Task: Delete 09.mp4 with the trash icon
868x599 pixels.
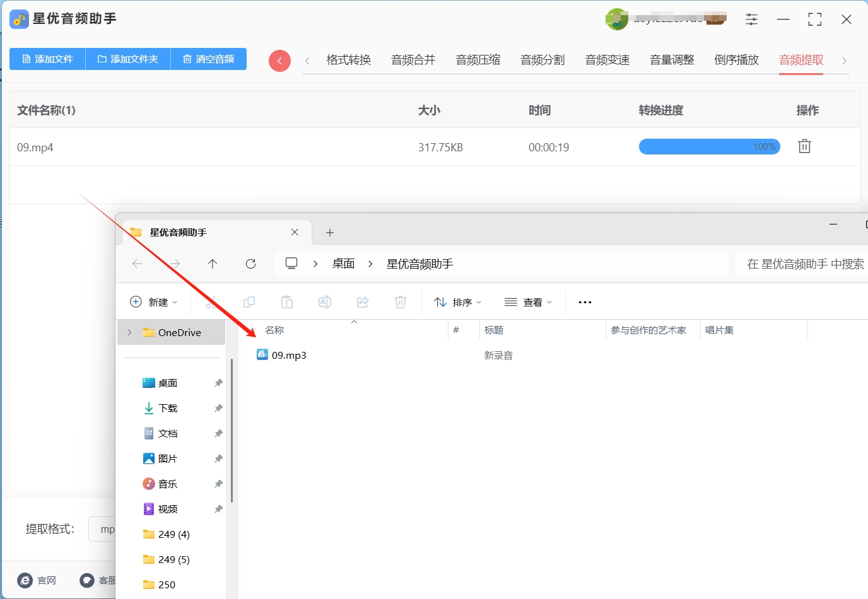Action: tap(804, 146)
